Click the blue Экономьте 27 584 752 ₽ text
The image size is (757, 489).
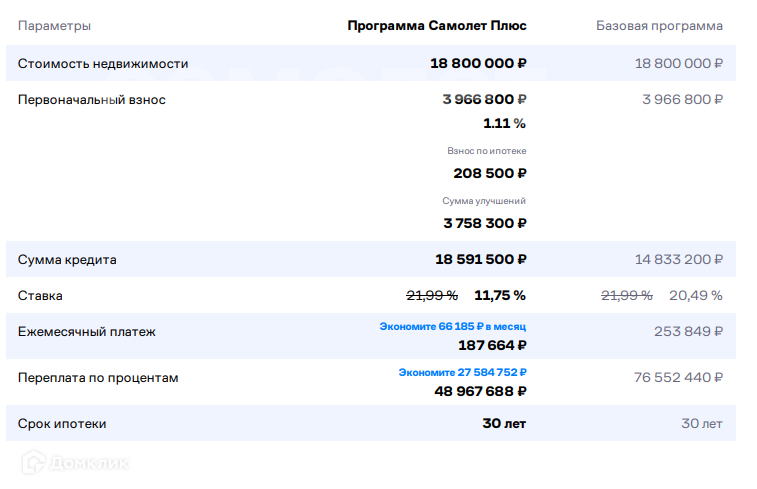click(x=462, y=372)
